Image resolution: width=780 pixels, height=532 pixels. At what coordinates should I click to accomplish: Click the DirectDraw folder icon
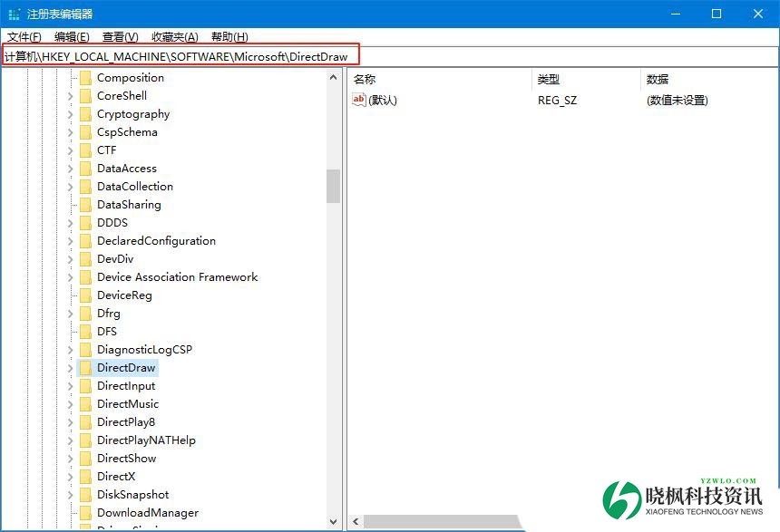[85, 368]
